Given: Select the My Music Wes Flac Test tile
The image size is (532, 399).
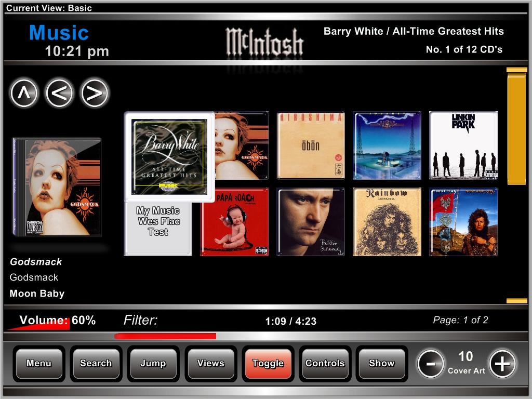Looking at the screenshot, I should pyautogui.click(x=158, y=229).
